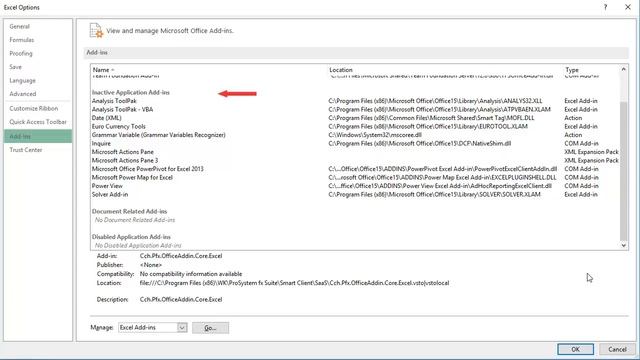The height and width of the screenshot is (360, 640).
Task: Click the add-ins list scrollbar thumb
Action: click(x=623, y=171)
